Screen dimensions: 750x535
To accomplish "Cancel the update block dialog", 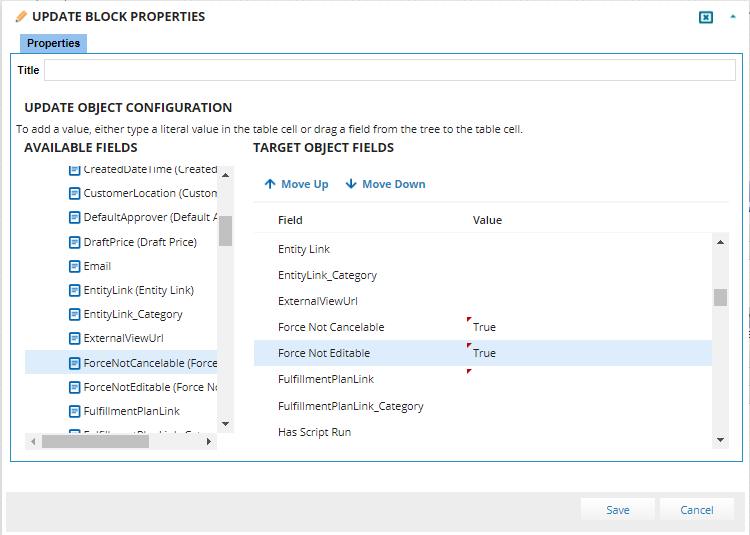I will click(x=696, y=510).
